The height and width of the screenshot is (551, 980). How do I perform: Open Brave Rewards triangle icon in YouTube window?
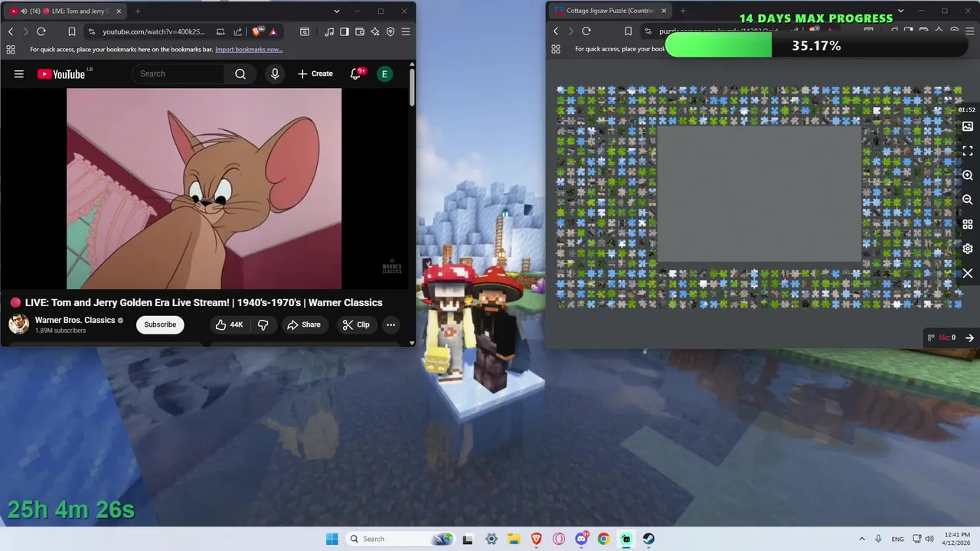[273, 31]
